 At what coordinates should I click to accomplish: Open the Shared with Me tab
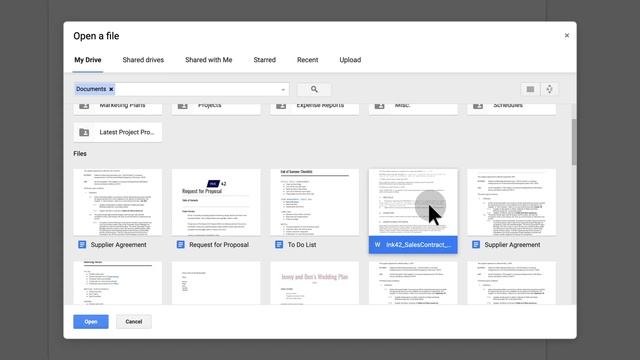click(209, 60)
